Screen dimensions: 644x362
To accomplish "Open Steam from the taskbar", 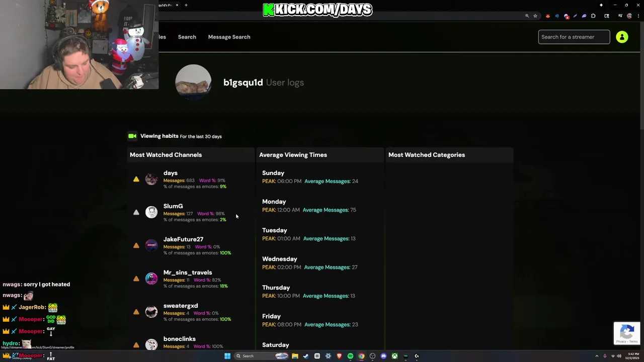I will click(x=306, y=356).
